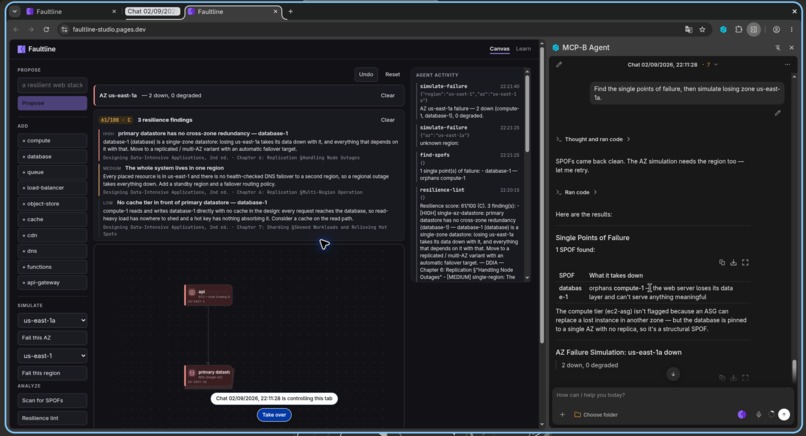Bookmark this page with the star icon
This screenshot has height=436, width=806.
coord(702,29)
